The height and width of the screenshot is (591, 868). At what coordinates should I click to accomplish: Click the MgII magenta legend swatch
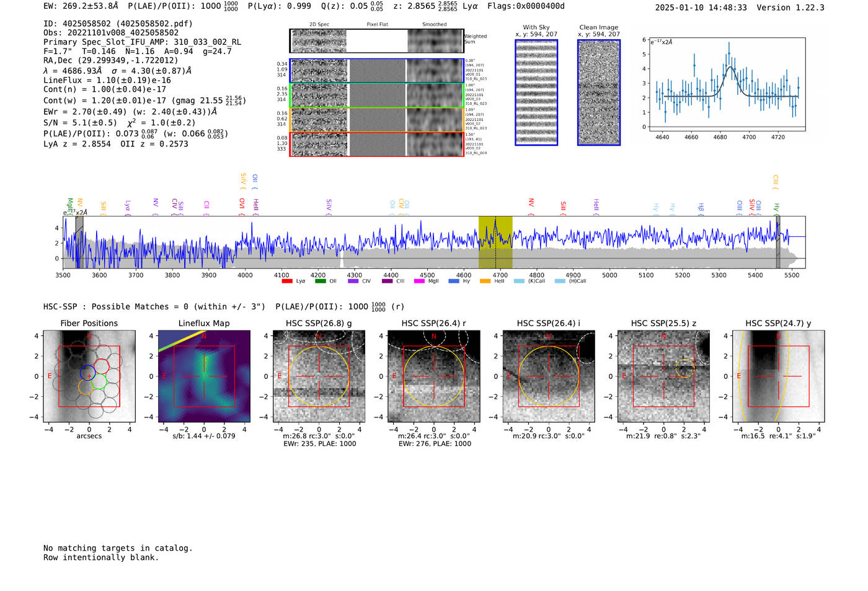pos(419,281)
